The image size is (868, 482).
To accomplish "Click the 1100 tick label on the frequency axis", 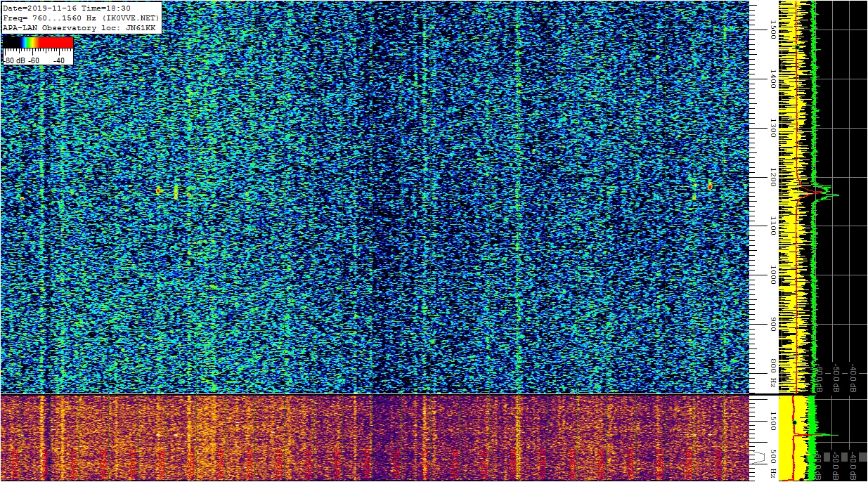I will (772, 226).
